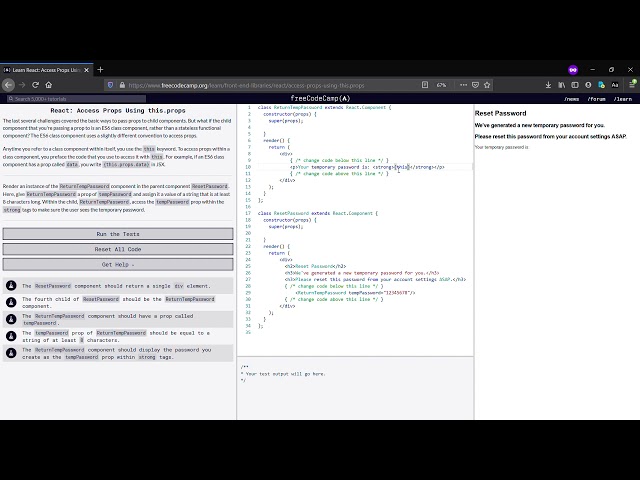
Task: Click 'Please reset this password' preview line
Action: 551,136
